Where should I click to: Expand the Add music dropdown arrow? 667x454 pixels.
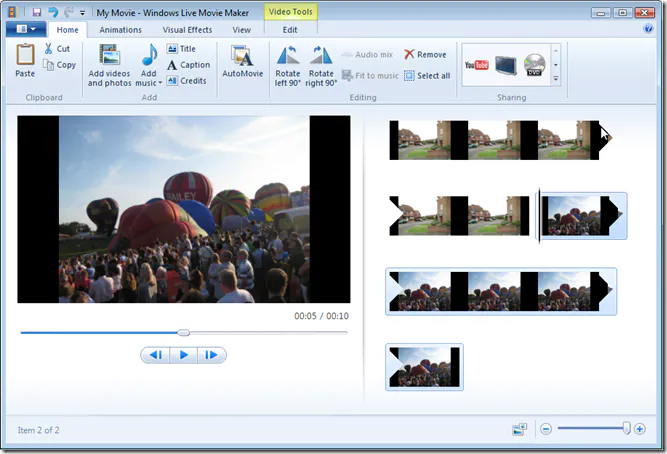(160, 83)
